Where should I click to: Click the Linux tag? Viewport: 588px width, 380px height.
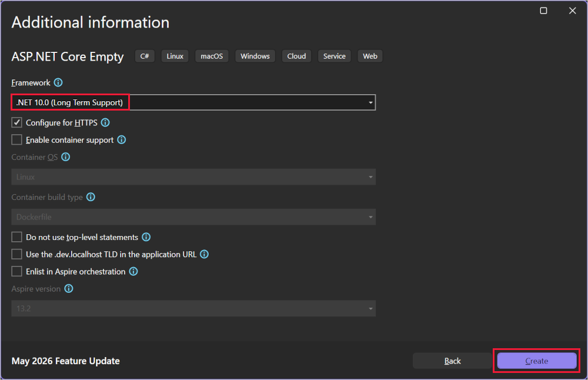click(175, 56)
